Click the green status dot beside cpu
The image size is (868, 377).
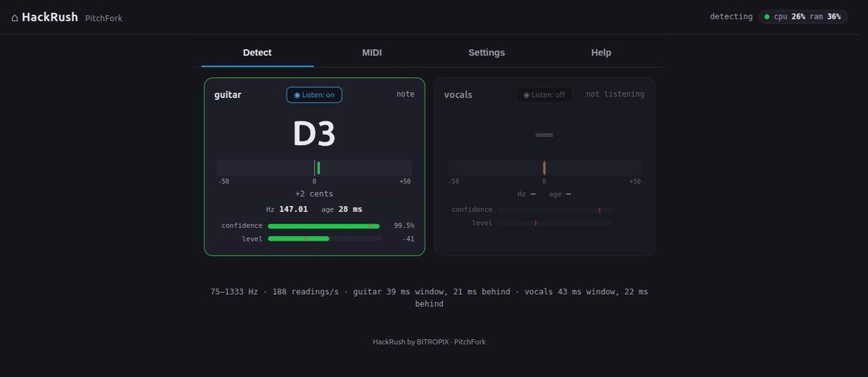click(767, 16)
